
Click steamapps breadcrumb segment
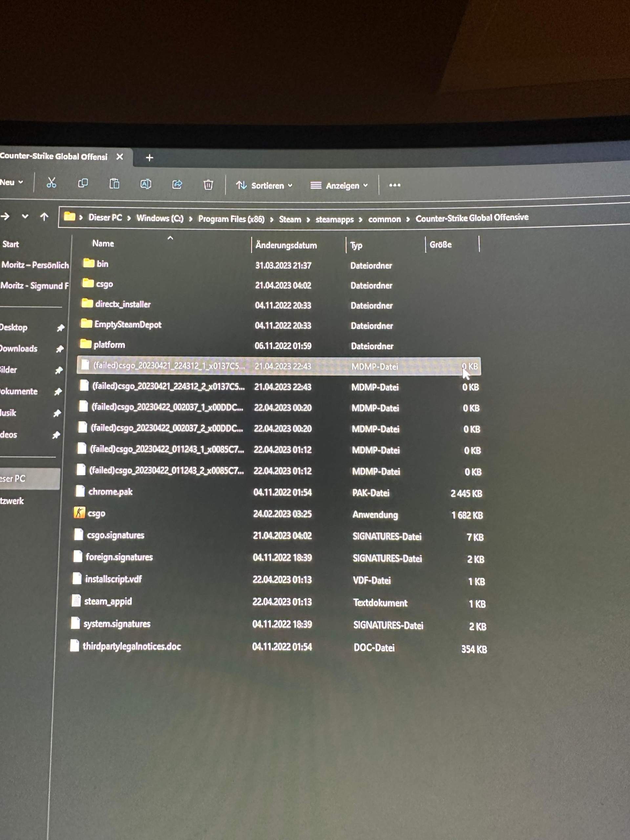[x=335, y=220]
